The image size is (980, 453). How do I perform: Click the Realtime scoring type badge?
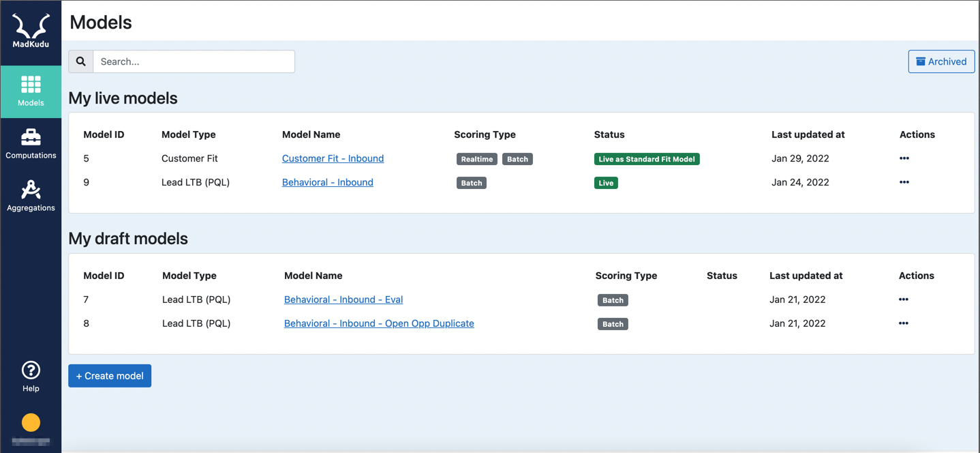pos(477,159)
